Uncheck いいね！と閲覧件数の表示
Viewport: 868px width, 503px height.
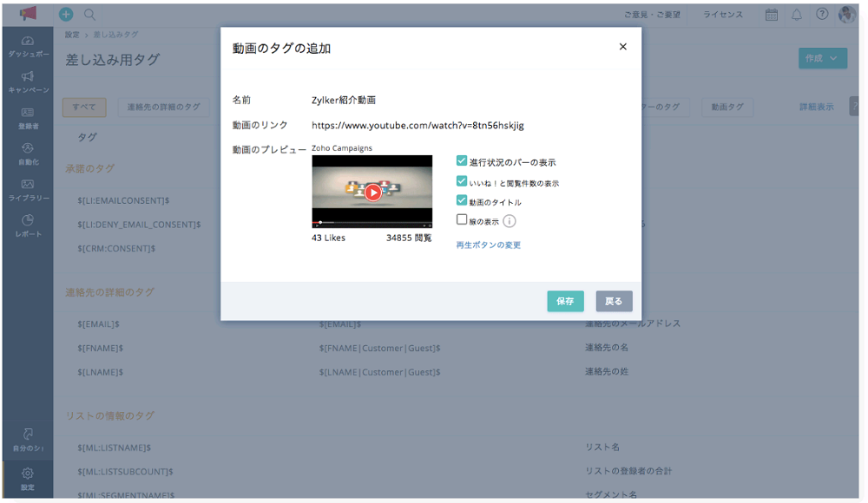tap(462, 181)
